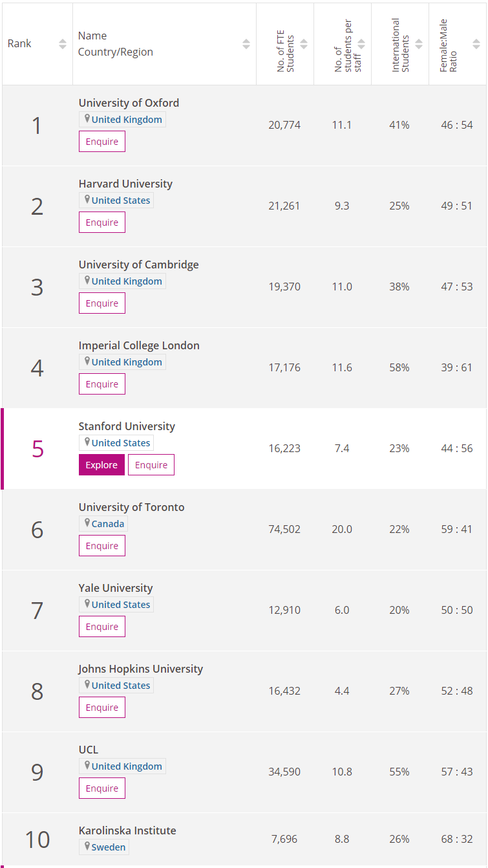Screen dimensions: 488x868
Task: Filter by United Kingdom under Imperial College
Action: [x=127, y=362]
